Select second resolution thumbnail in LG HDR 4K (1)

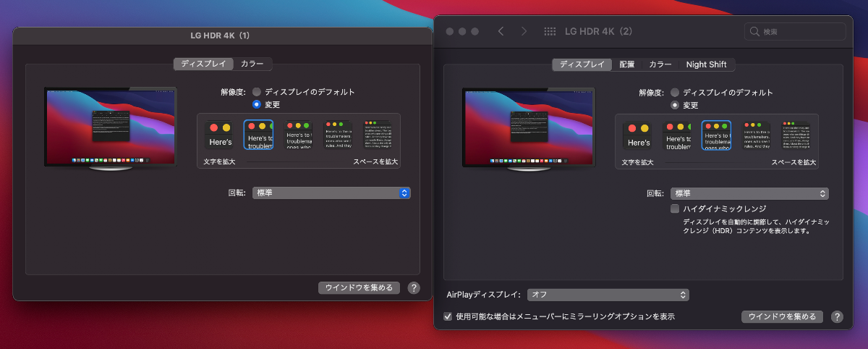point(258,135)
